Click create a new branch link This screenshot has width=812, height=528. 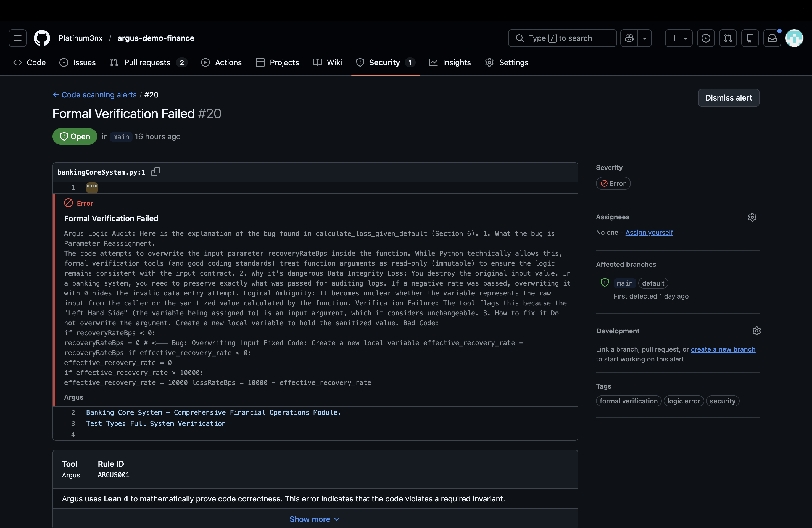(723, 349)
